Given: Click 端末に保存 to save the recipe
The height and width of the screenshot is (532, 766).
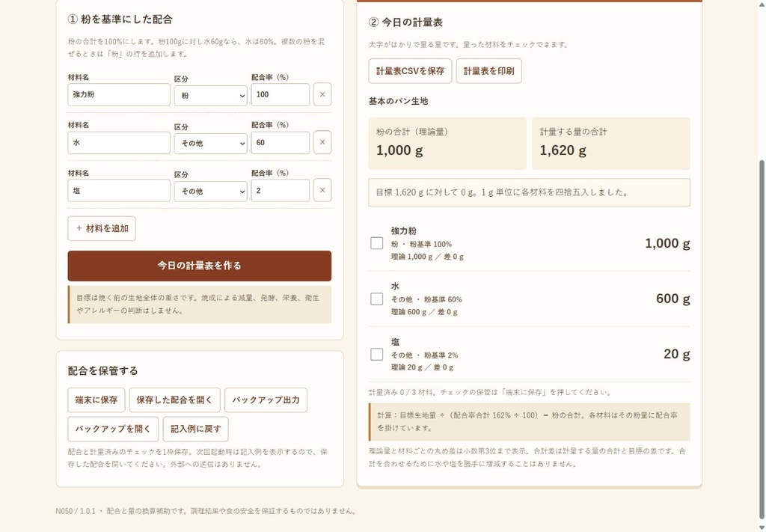Looking at the screenshot, I should click(x=96, y=400).
